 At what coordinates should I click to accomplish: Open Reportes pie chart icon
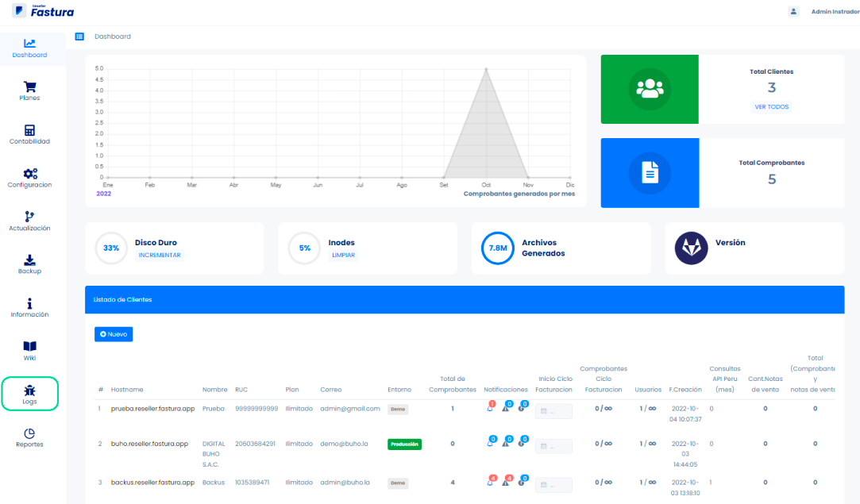click(29, 433)
